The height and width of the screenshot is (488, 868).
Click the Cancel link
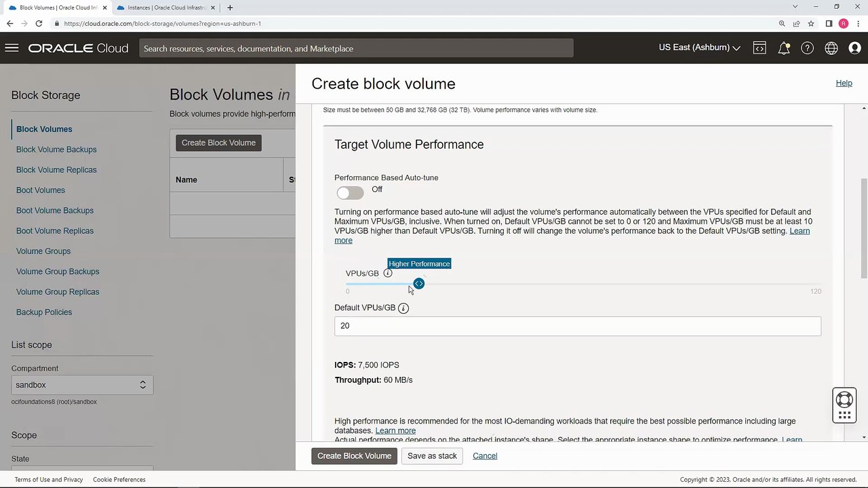pos(485,456)
